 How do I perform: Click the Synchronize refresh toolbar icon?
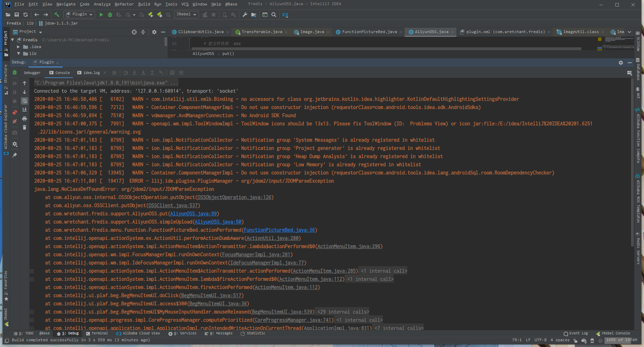click(26, 15)
